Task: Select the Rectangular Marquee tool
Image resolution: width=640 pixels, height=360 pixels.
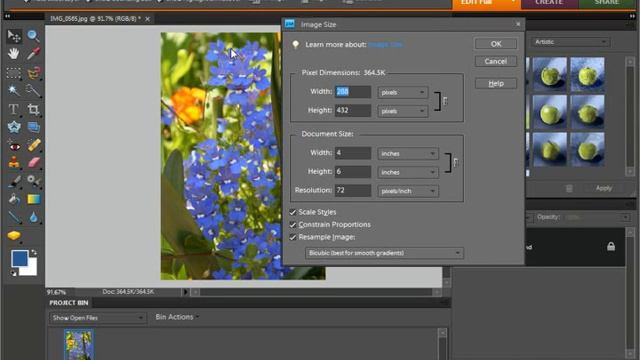Action: [x=14, y=73]
